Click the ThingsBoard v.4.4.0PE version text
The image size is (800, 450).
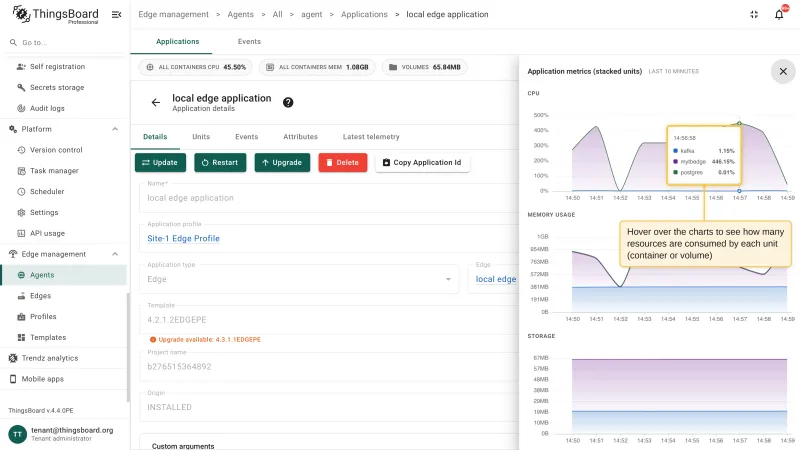pyautogui.click(x=41, y=410)
